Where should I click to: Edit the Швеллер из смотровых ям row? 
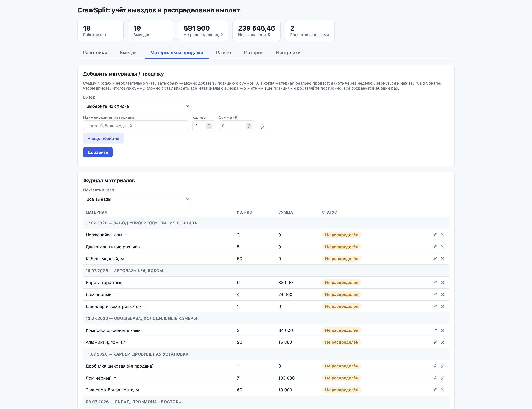click(435, 307)
